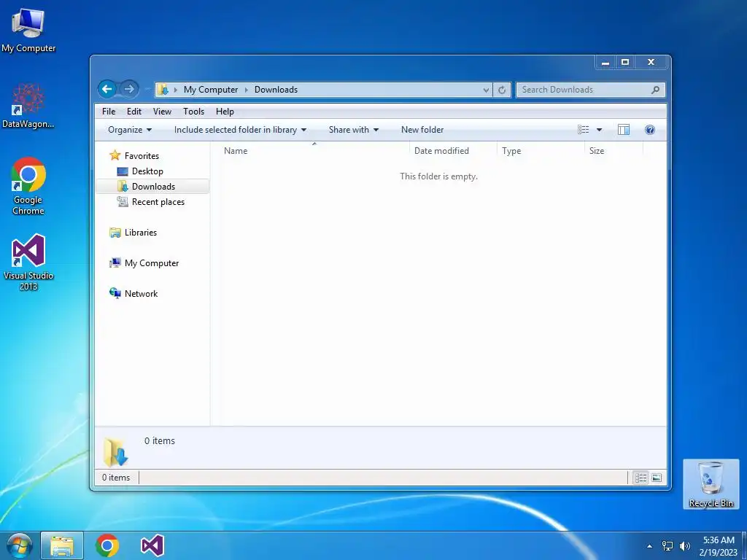This screenshot has width=747, height=560.
Task: Switch to large icons view in status bar
Action: pyautogui.click(x=657, y=478)
